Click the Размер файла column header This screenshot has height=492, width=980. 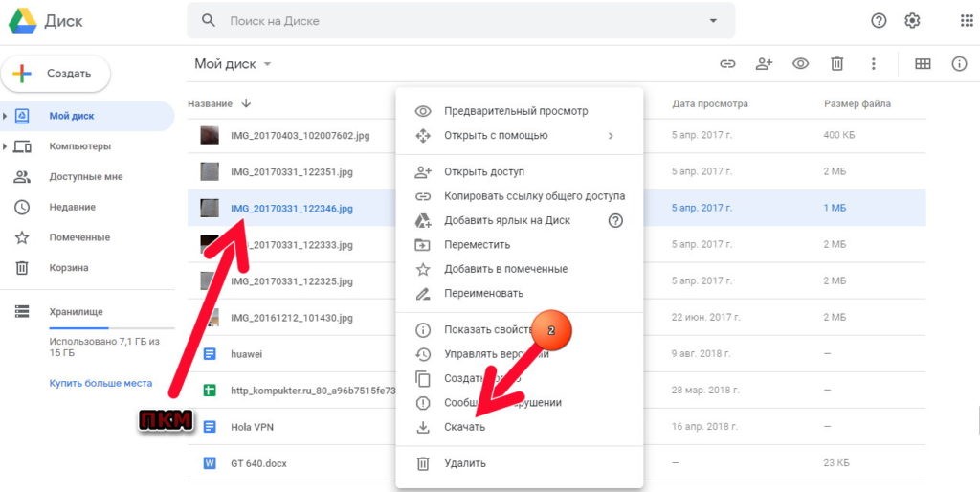[x=857, y=103]
